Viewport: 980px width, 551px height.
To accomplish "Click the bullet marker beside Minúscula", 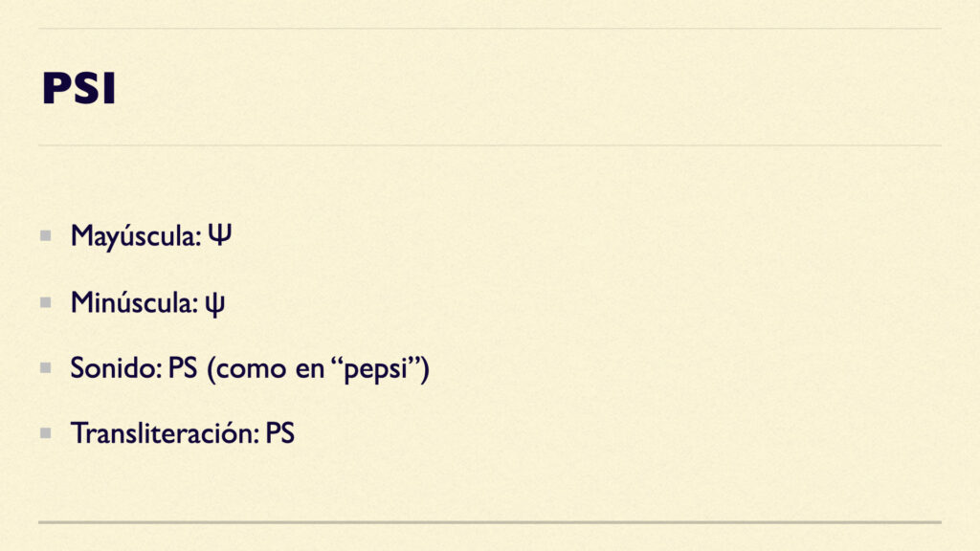I will click(45, 302).
